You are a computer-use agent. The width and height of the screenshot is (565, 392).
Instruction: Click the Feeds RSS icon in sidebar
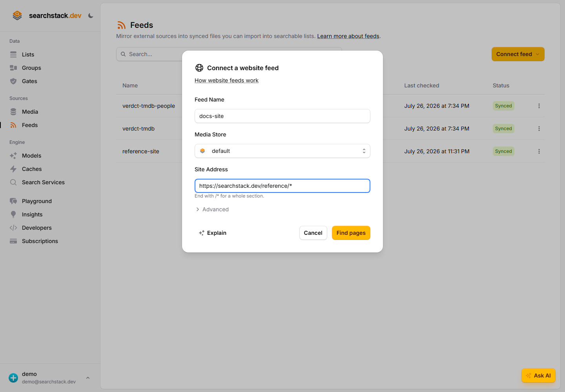[13, 125]
